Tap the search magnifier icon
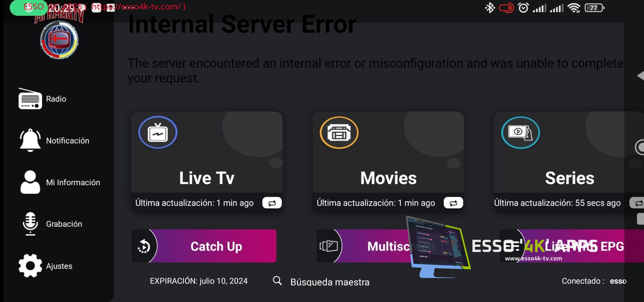This screenshot has width=644, height=302. [x=277, y=280]
